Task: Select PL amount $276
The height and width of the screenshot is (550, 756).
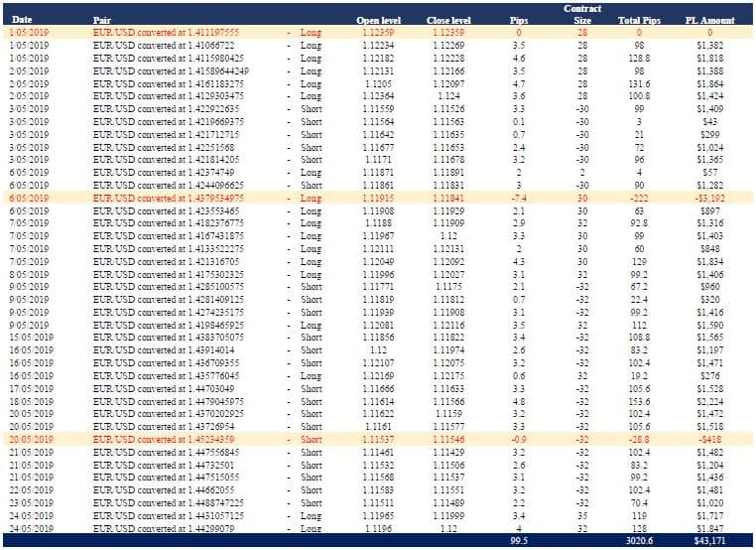Action: pyautogui.click(x=709, y=376)
